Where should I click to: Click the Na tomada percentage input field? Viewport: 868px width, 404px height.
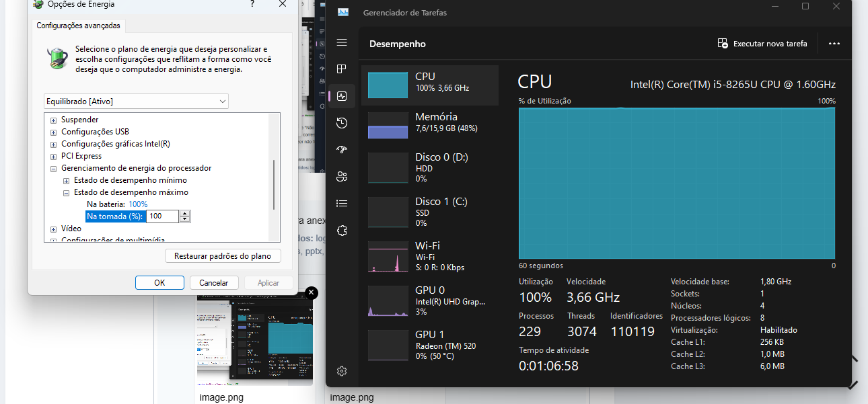[x=163, y=216]
